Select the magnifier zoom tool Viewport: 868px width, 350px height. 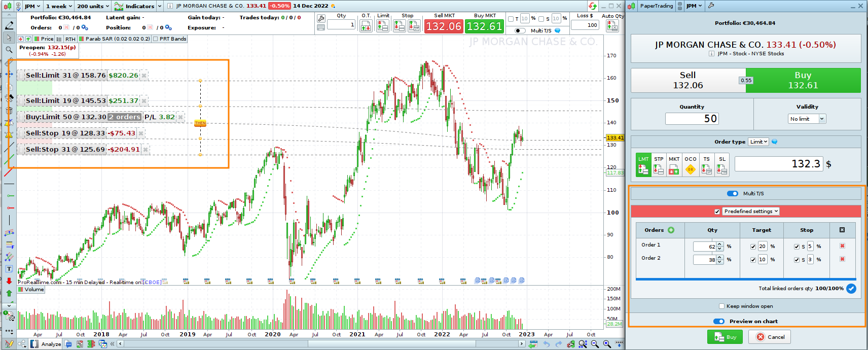pos(9,50)
